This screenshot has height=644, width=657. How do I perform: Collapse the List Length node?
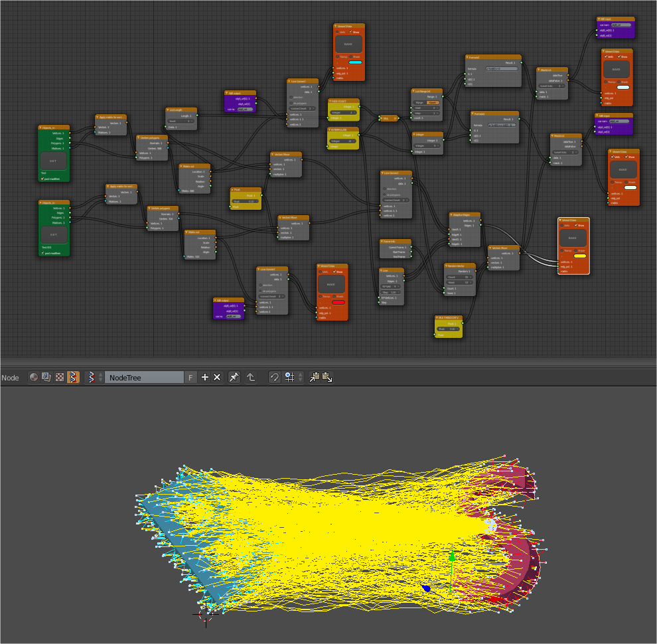coord(168,110)
